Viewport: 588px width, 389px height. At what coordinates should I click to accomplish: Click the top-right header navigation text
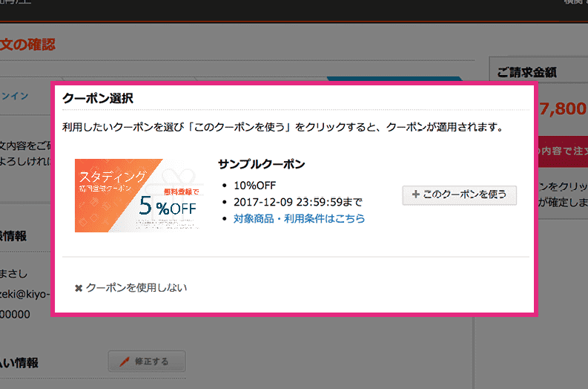point(574,4)
